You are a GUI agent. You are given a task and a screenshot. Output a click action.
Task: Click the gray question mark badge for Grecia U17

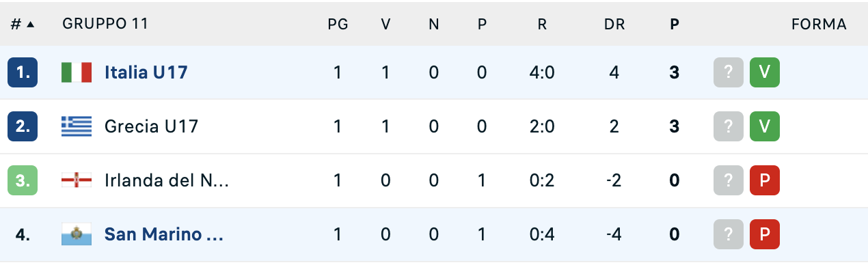click(x=729, y=126)
